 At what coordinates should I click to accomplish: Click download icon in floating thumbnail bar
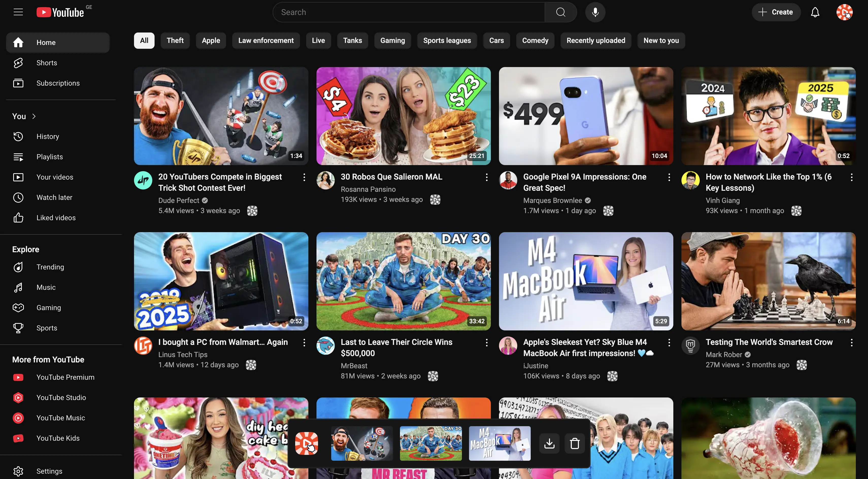click(549, 443)
